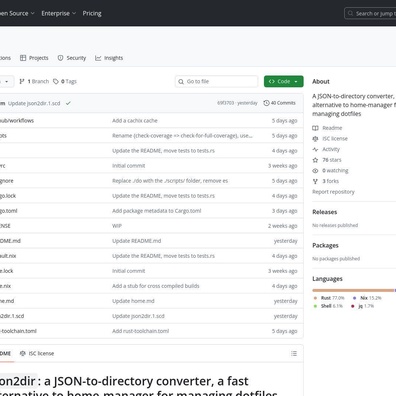
Task: Click the Insights graph icon
Action: click(98, 58)
